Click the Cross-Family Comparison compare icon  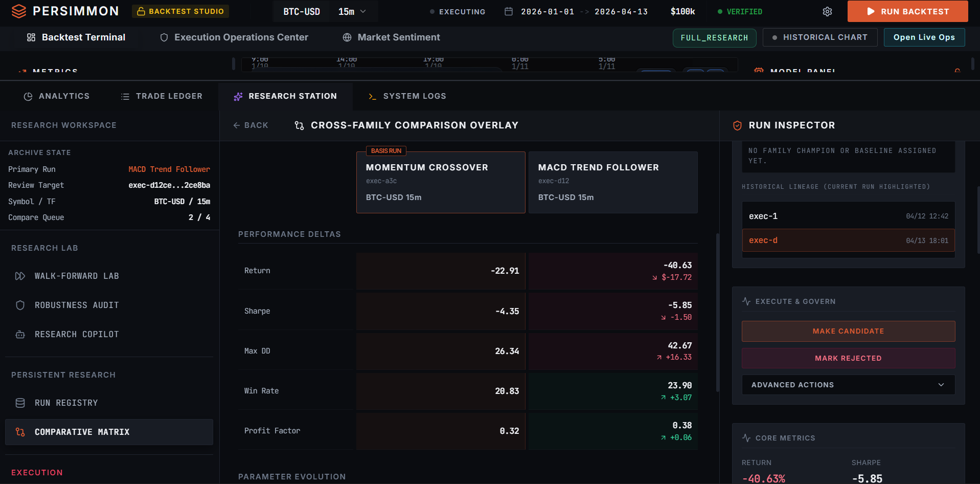point(299,125)
